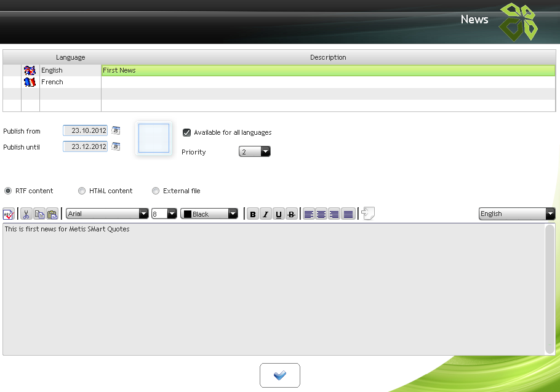Click the English flag icon
Screen dimensions: 560x392
[30, 70]
